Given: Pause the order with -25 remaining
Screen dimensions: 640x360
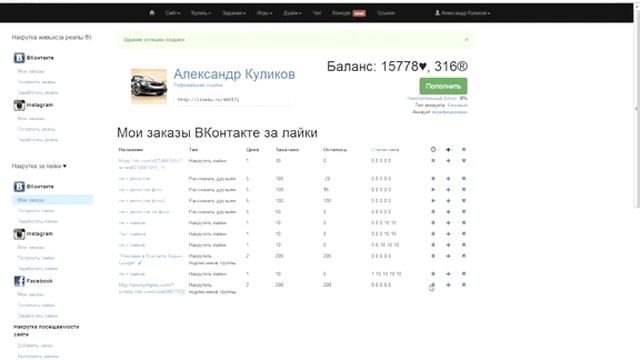Looking at the screenshot, I should tap(433, 178).
